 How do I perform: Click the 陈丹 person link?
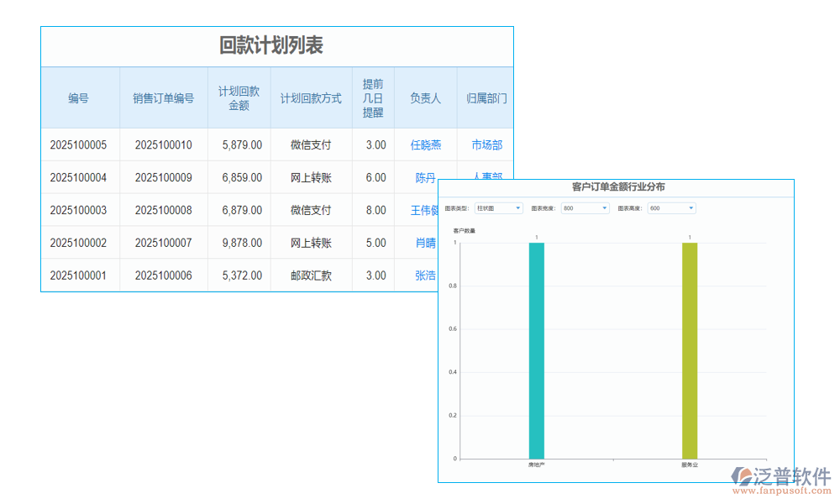tap(424, 177)
